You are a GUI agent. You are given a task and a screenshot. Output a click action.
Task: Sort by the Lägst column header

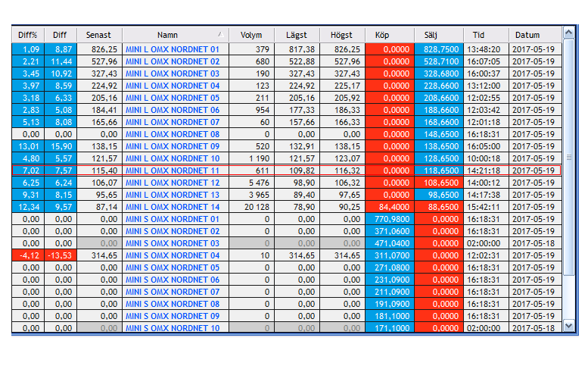coord(297,35)
